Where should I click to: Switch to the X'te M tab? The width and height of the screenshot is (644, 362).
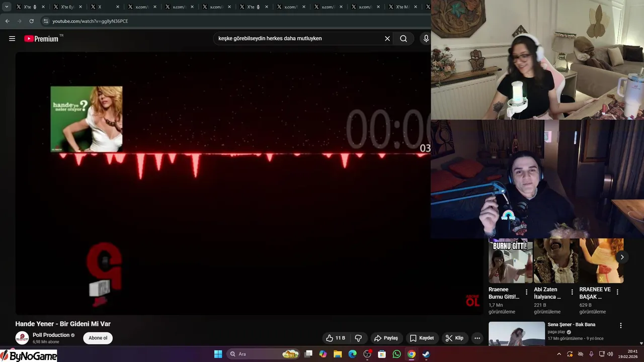tap(403, 7)
